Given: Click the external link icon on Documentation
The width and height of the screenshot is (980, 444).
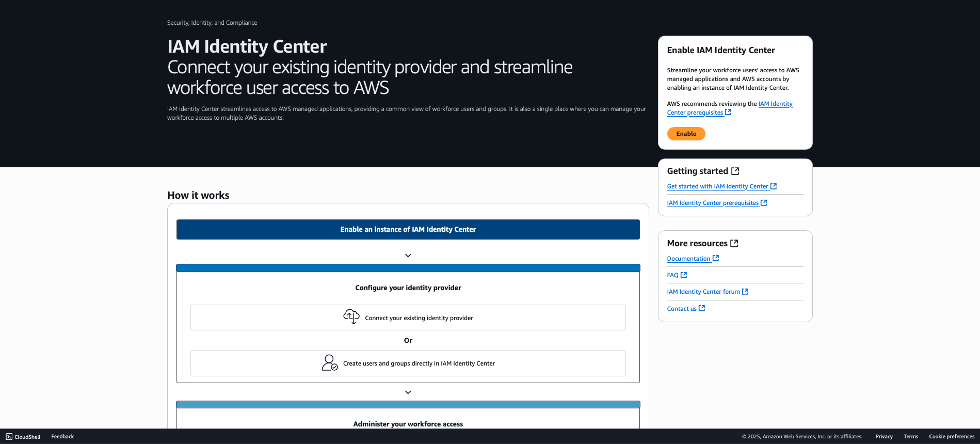Looking at the screenshot, I should 715,258.
